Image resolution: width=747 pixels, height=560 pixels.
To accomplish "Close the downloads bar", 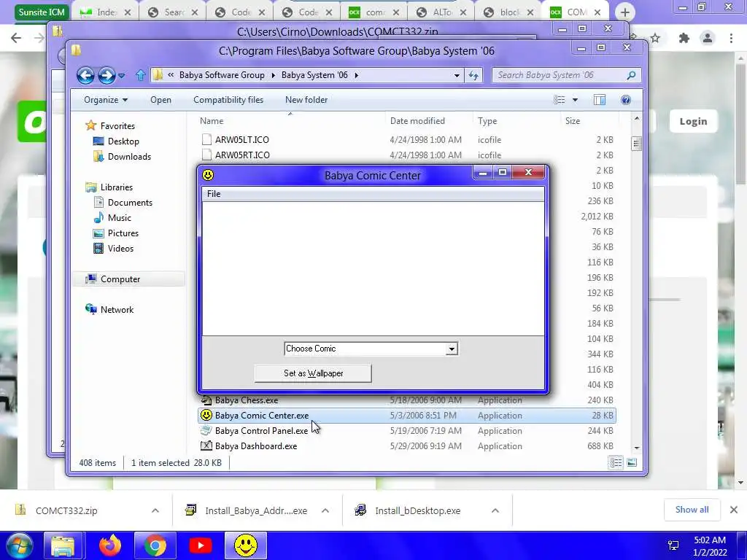I will coord(734,510).
